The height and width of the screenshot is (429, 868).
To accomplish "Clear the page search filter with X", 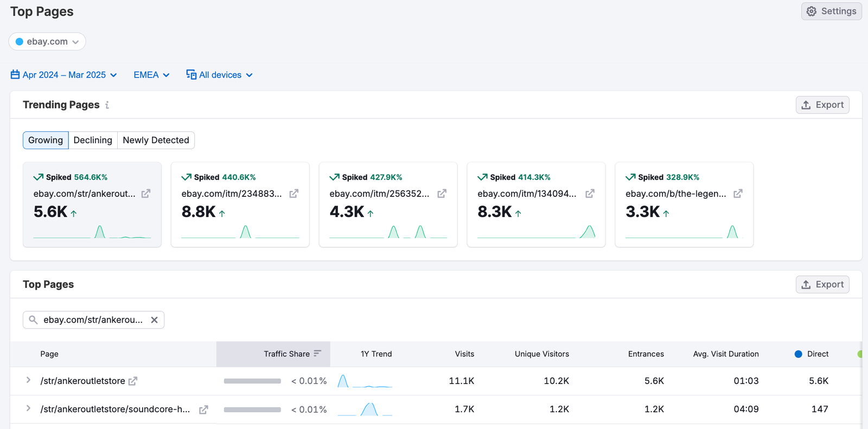I will click(x=155, y=320).
